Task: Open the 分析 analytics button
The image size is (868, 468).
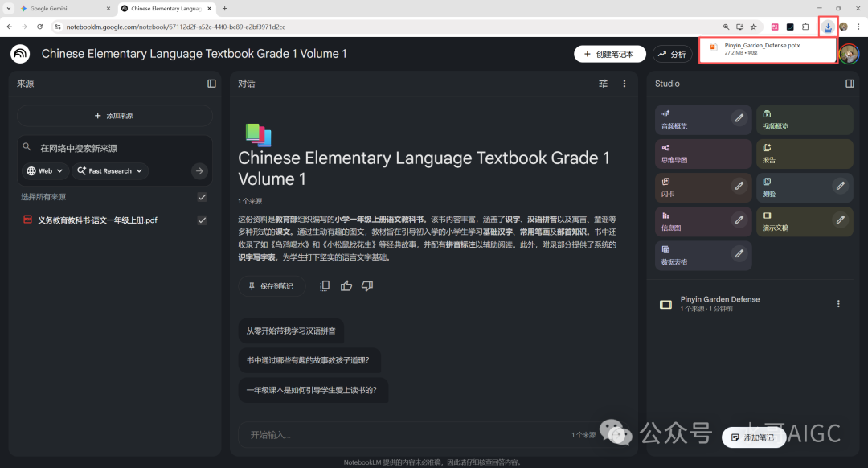Action: (673, 54)
